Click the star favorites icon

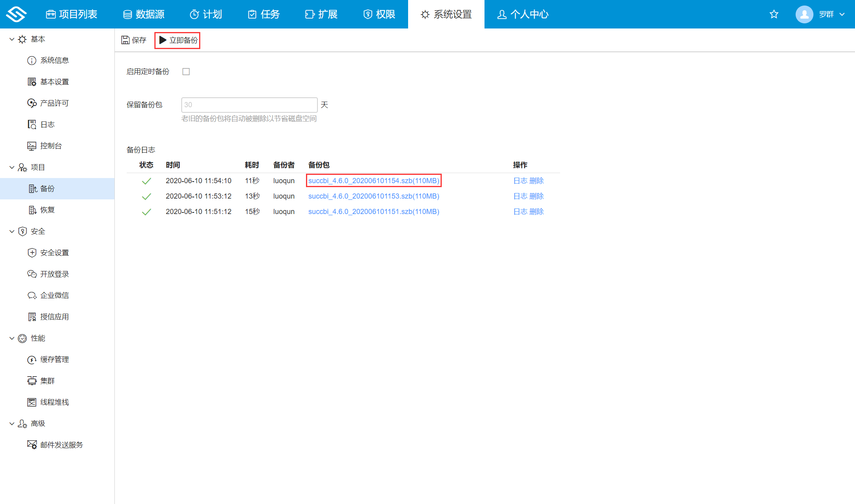point(774,14)
